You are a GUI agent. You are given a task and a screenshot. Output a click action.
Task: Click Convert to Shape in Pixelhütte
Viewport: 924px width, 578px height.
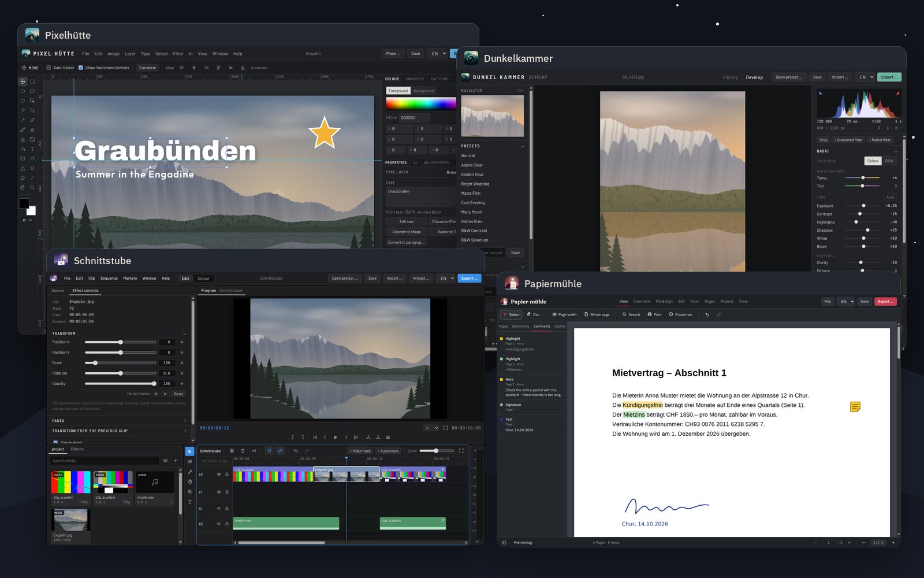(407, 232)
